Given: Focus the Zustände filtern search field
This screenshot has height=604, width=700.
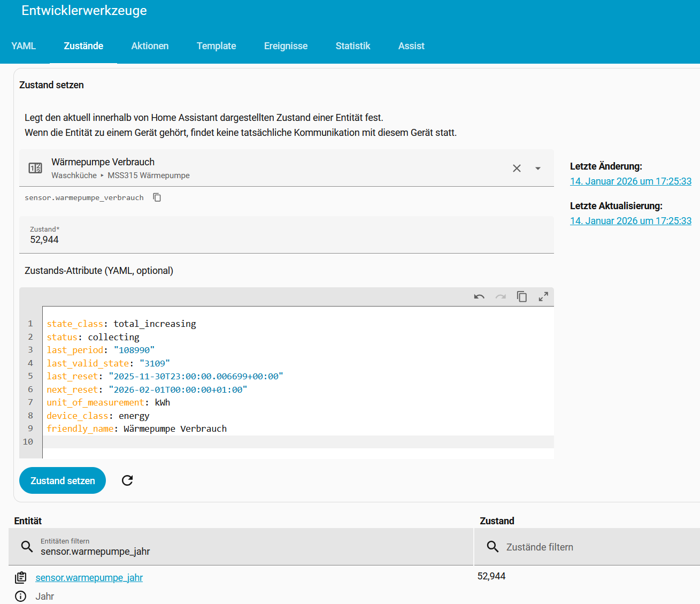Looking at the screenshot, I should 588,547.
